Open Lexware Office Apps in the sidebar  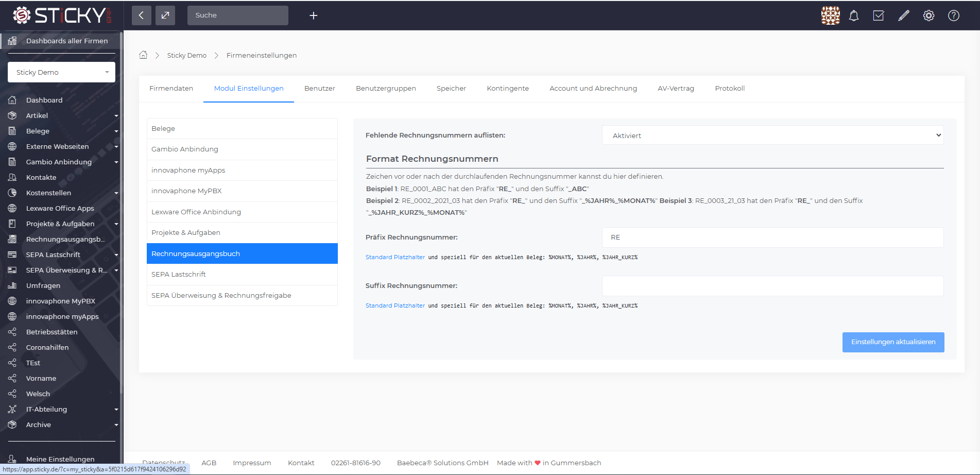point(60,208)
